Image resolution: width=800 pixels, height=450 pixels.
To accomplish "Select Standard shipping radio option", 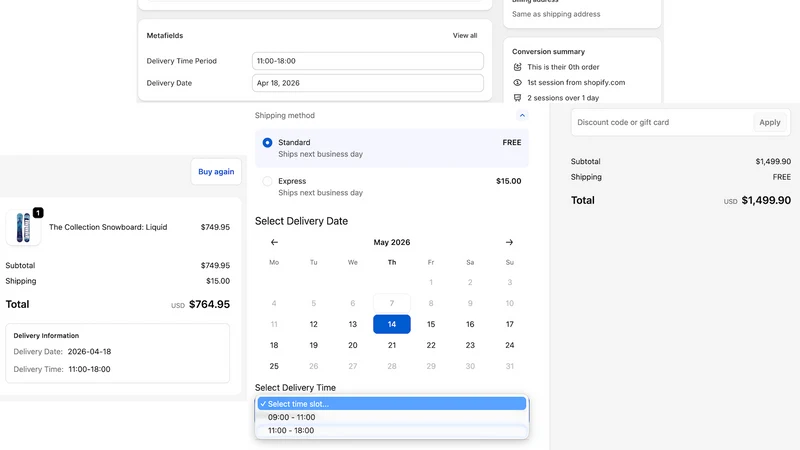I will 267,142.
